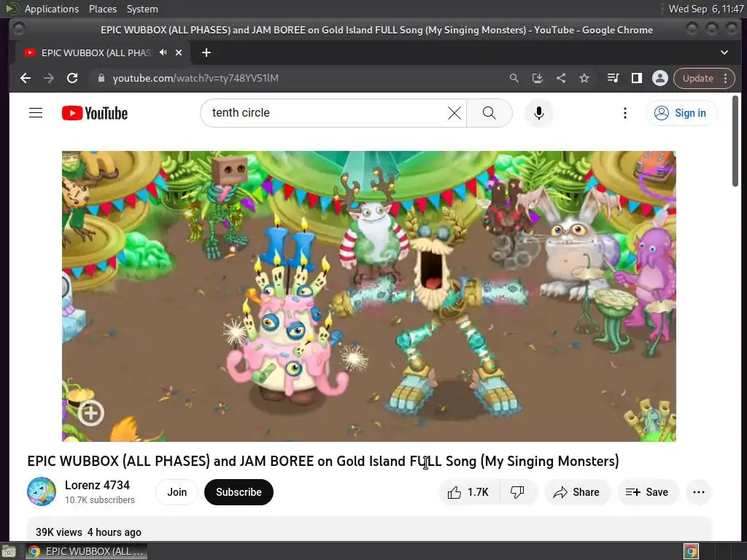747x560 pixels.
Task: Click Chrome icon in workspace switcher
Action: (x=691, y=551)
